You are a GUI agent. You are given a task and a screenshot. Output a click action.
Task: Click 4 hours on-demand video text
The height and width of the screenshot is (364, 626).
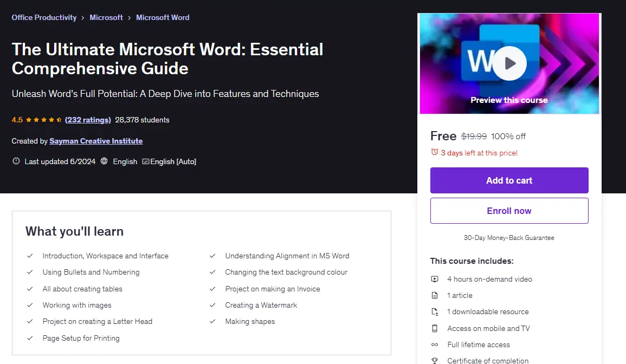[489, 279]
